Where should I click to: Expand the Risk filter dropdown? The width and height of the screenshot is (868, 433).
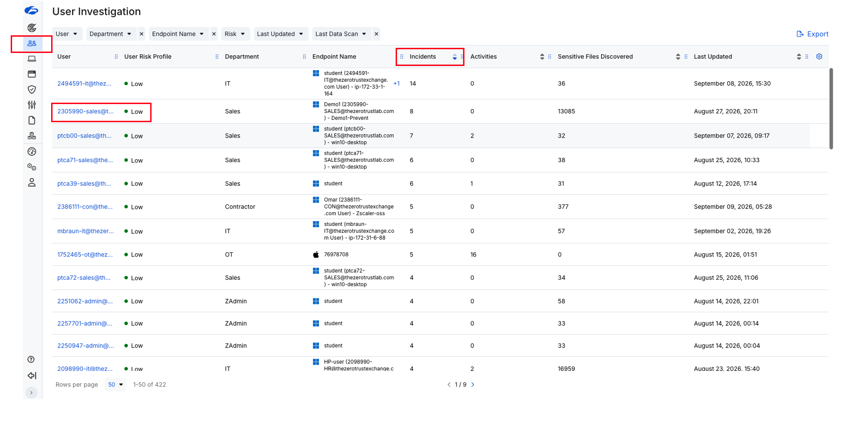click(x=235, y=34)
